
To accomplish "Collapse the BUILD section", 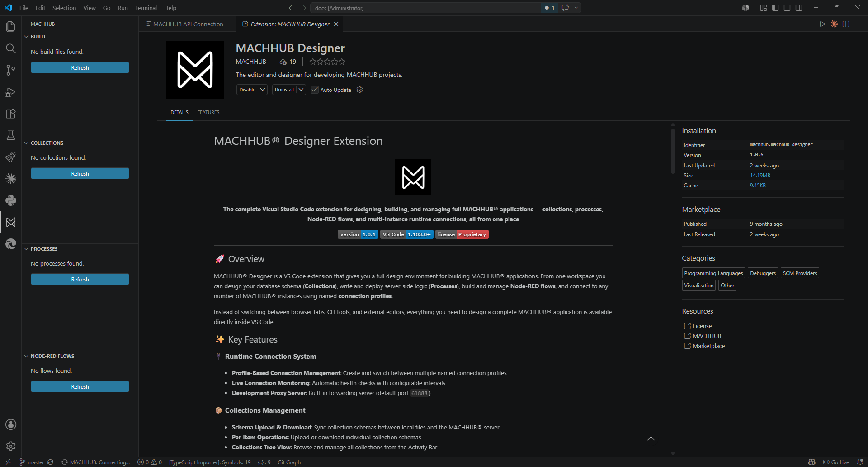I will [26, 37].
